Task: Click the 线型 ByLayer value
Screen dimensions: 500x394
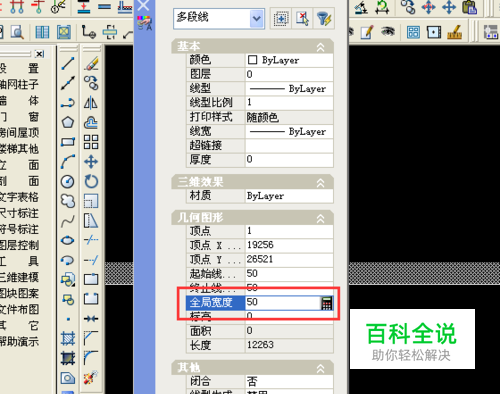Action: coord(289,89)
